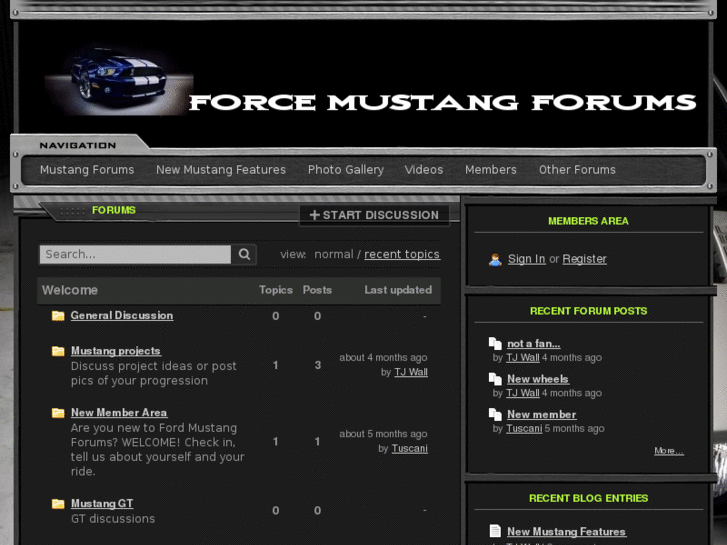The height and width of the screenshot is (545, 727).
Task: Click the General Discussion folder icon
Action: click(x=58, y=316)
